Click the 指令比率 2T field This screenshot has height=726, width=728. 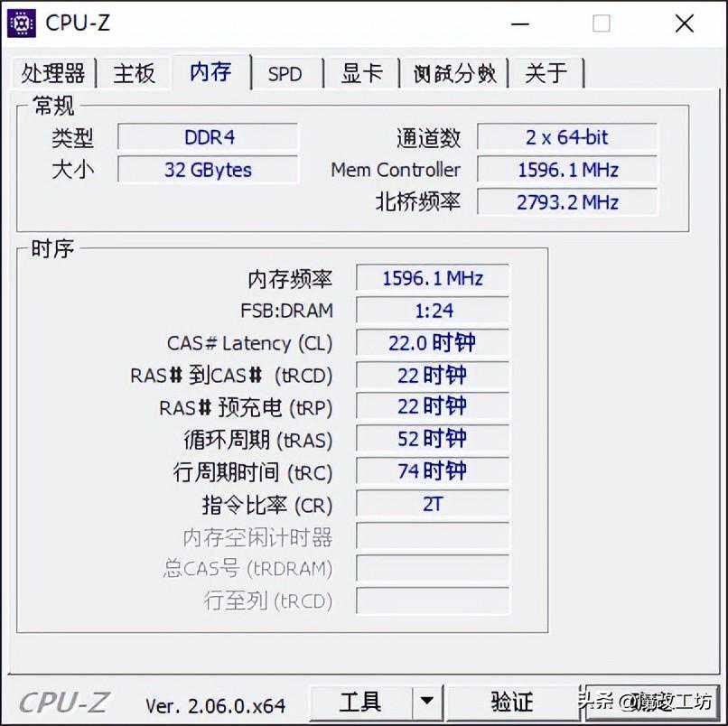(433, 504)
